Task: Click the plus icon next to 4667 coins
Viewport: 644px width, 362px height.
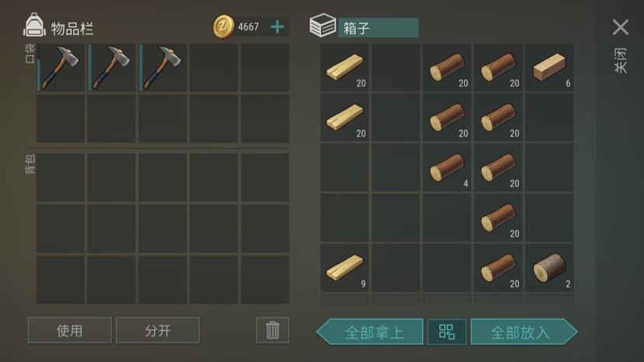Action: click(277, 26)
